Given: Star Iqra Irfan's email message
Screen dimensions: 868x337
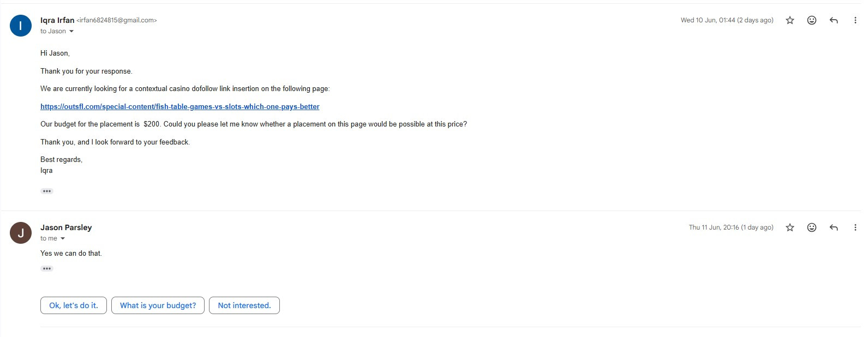Looking at the screenshot, I should (789, 20).
